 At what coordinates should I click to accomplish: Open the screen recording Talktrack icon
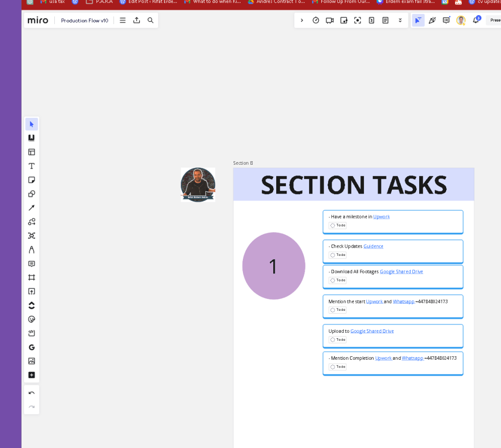(344, 20)
